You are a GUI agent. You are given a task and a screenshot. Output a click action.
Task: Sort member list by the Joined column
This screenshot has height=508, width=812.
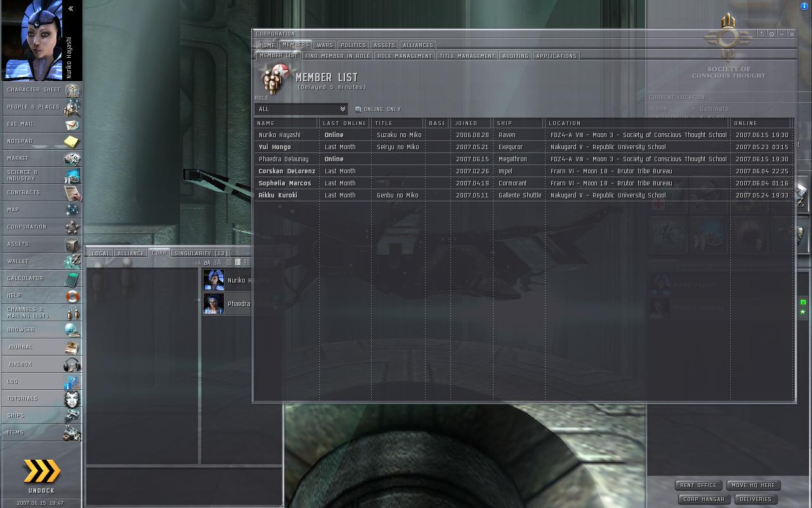click(471, 123)
